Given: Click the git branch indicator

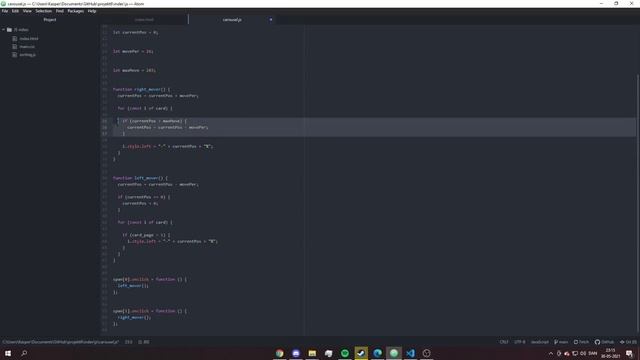Looking at the screenshot, I should point(561,342).
